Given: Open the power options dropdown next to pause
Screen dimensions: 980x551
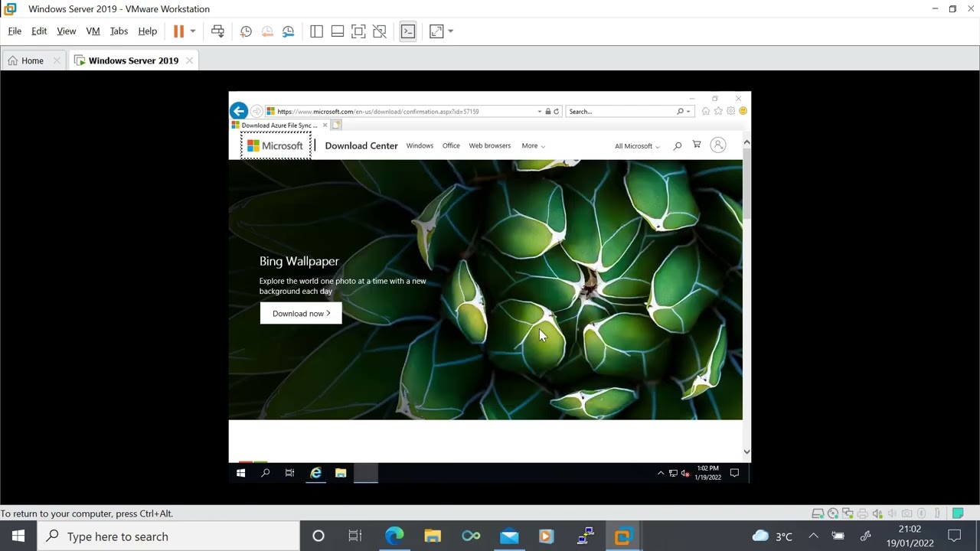Looking at the screenshot, I should tap(193, 31).
